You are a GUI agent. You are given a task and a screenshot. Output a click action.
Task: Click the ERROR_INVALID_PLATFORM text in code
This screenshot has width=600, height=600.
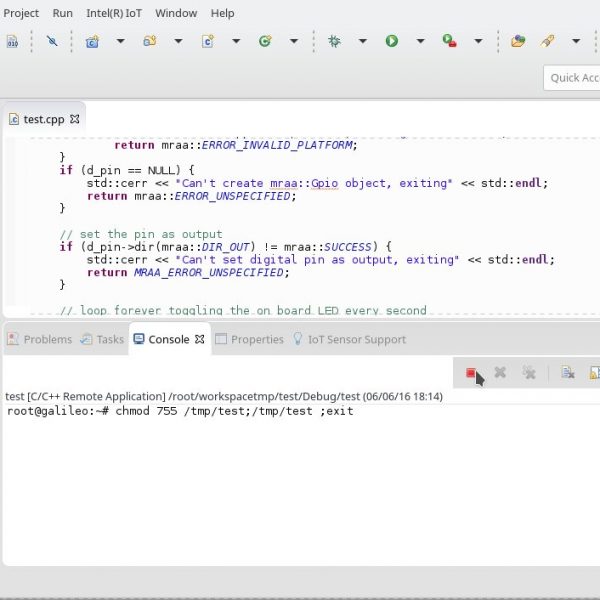click(277, 145)
